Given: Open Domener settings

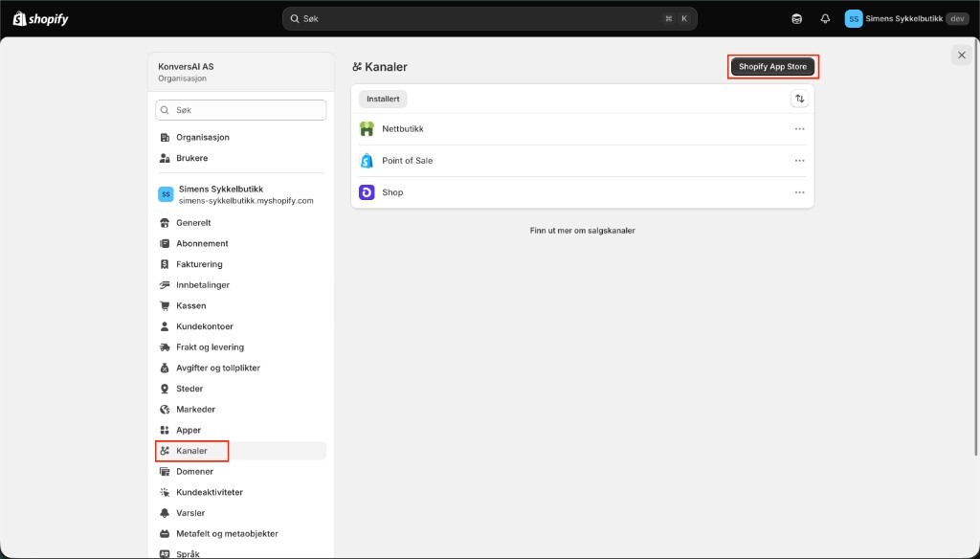Looking at the screenshot, I should [x=240, y=472].
